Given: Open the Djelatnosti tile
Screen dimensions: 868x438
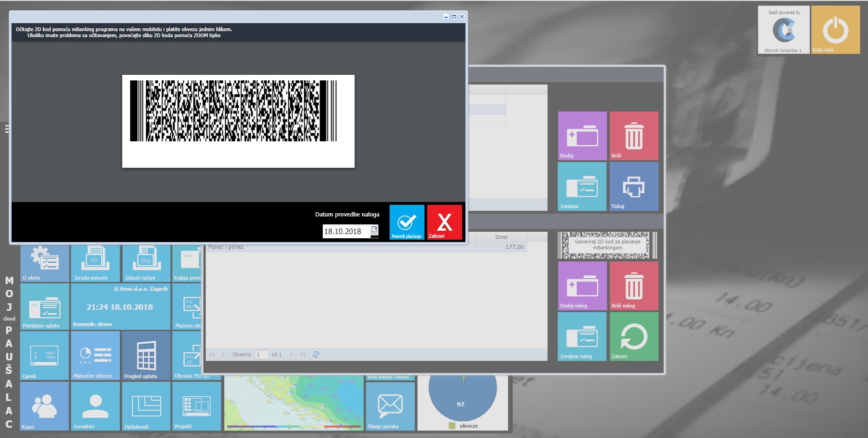Looking at the screenshot, I should click(146, 406).
